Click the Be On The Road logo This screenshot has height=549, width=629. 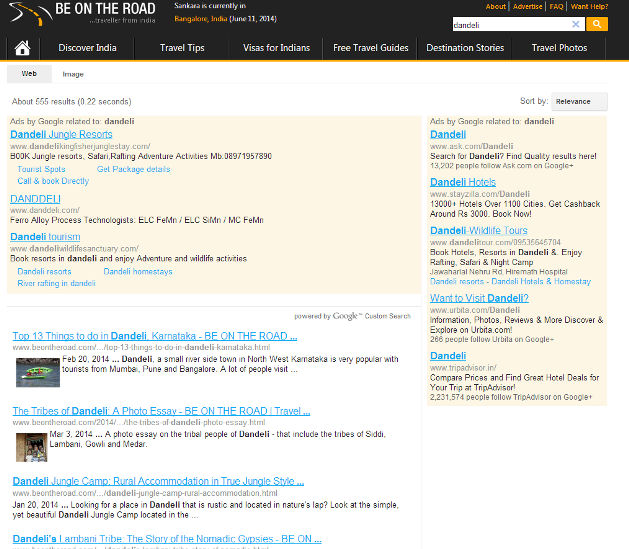point(82,13)
